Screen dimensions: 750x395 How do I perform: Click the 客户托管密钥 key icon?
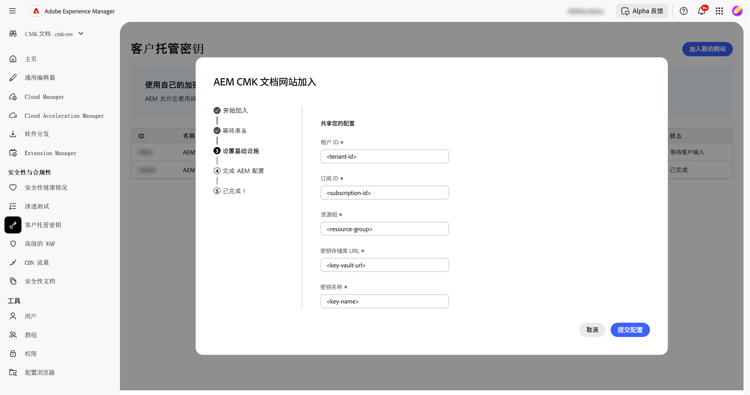tap(13, 225)
